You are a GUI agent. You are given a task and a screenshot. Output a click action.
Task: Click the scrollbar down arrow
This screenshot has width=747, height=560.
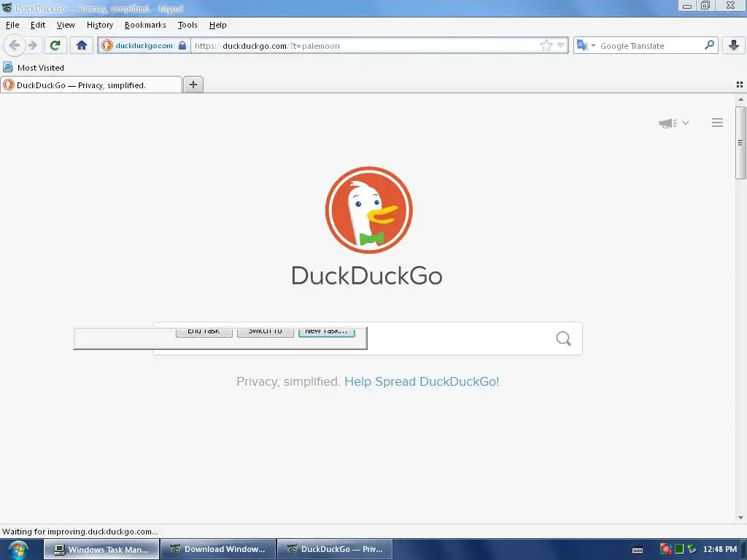tap(740, 518)
